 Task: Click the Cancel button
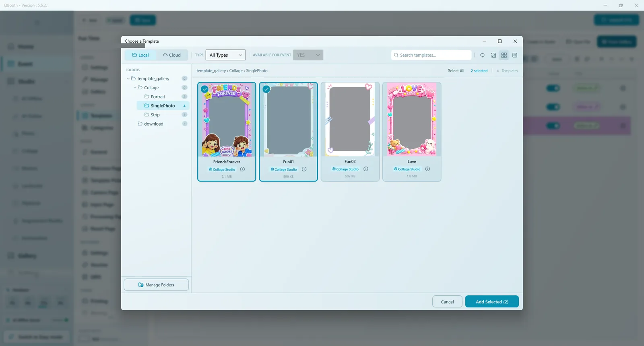[x=447, y=302]
